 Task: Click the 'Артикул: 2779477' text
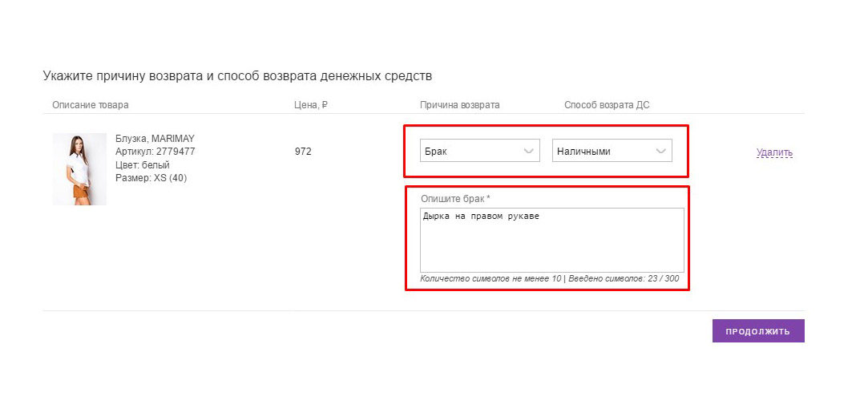[x=155, y=151]
